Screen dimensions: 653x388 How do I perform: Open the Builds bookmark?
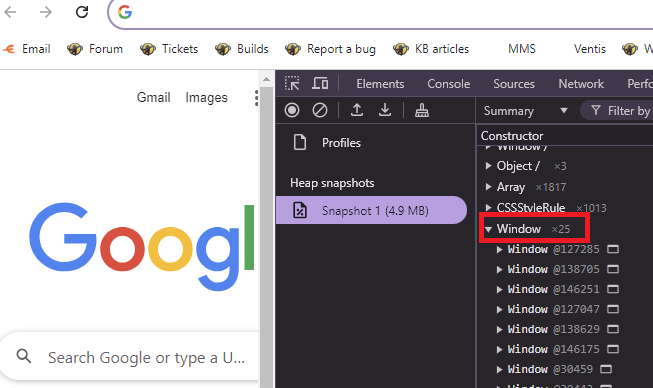(x=242, y=49)
